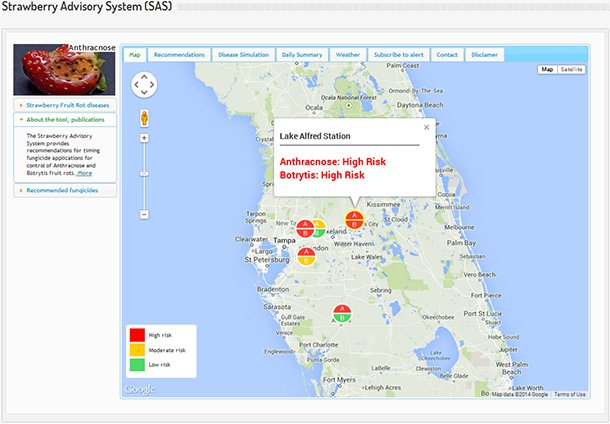Viewport: 610px width, 424px height.
Task: Click 'Anthracnose: High Risk' text
Action: point(333,162)
